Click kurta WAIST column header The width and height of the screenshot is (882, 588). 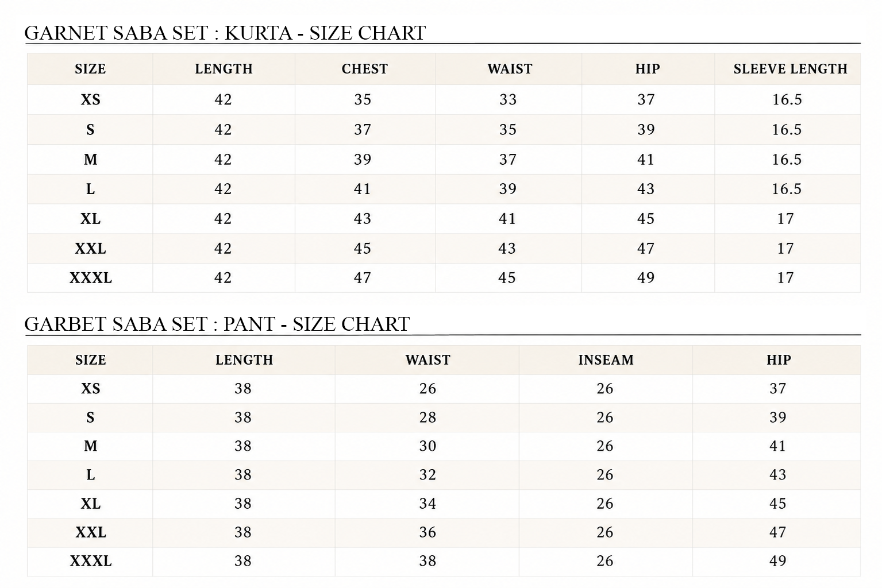tap(510, 69)
